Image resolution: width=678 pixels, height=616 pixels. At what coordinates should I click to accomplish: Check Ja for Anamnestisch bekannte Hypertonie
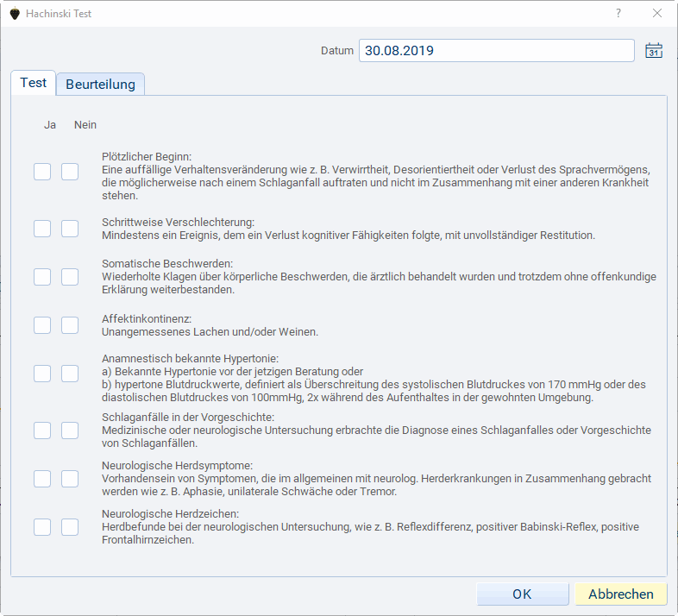click(x=42, y=374)
